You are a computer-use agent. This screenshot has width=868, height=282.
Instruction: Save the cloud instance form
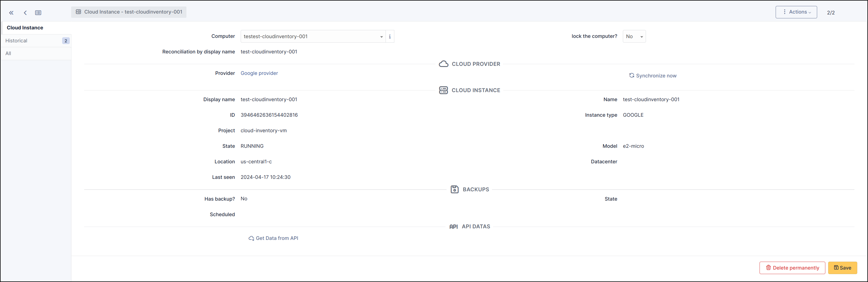click(842, 268)
